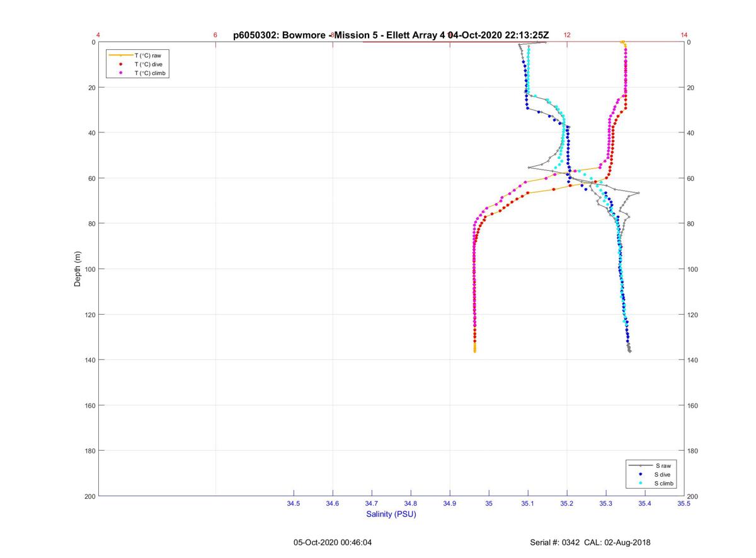Pick the gray line marker for S raw

coord(640,465)
